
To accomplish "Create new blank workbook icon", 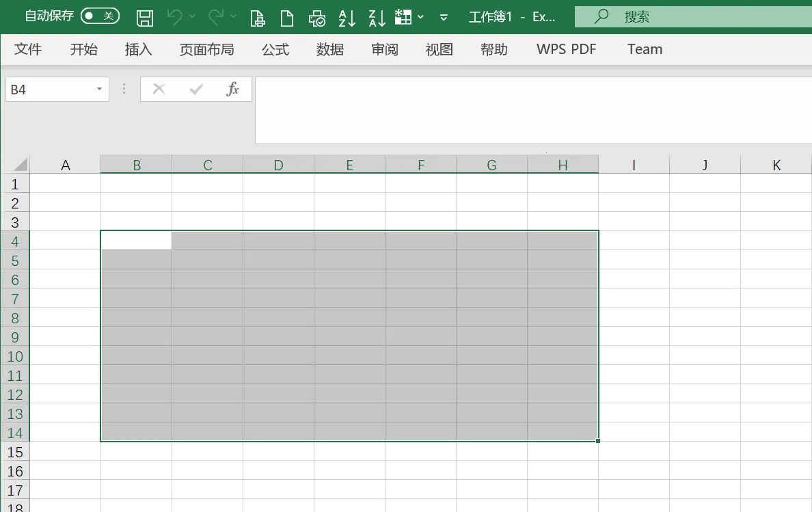I will click(x=287, y=18).
